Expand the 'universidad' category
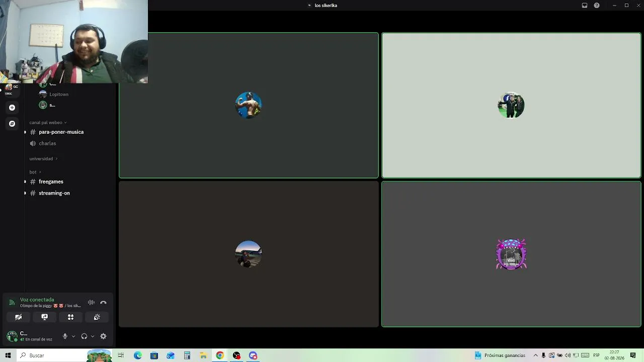Screen dimensions: 644x362 [x=43, y=159]
